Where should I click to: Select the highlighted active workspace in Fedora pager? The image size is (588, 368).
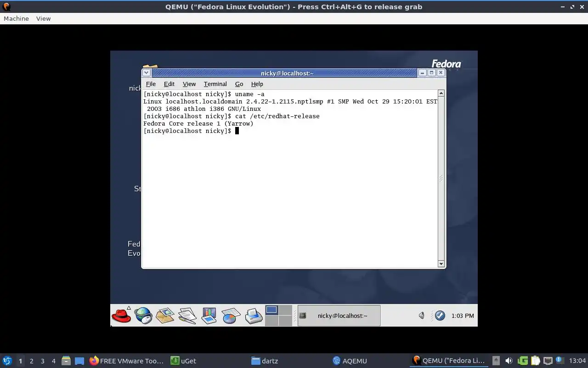coord(271,310)
